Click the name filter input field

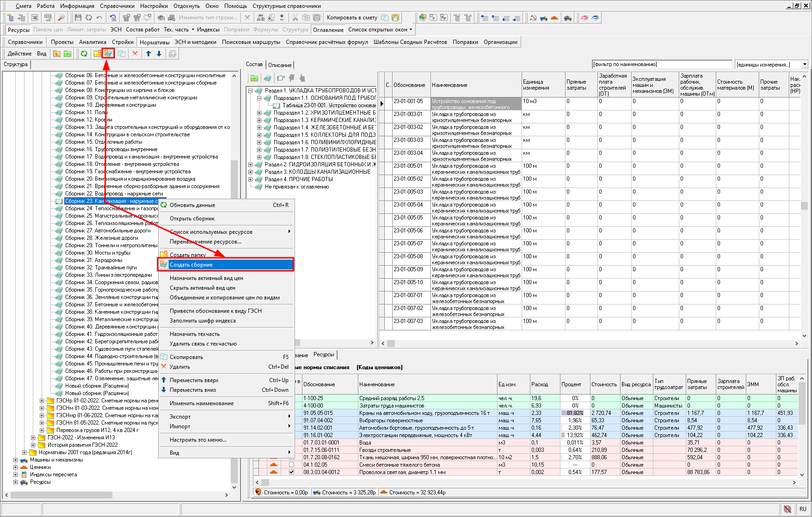(661, 64)
